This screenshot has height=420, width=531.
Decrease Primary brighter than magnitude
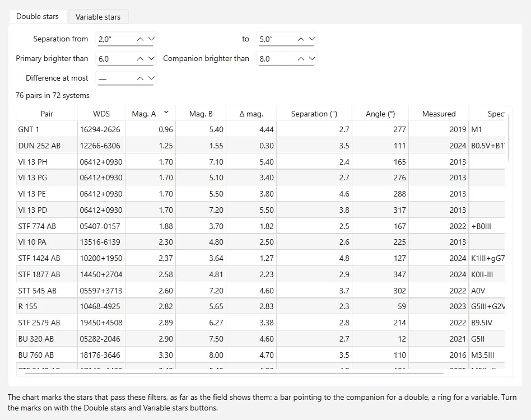click(151, 59)
